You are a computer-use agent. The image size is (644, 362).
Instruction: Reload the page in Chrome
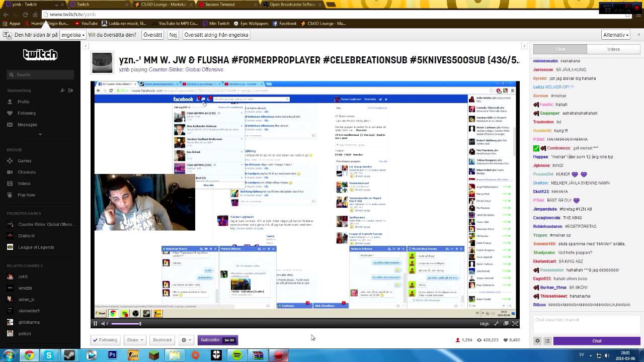(x=25, y=15)
